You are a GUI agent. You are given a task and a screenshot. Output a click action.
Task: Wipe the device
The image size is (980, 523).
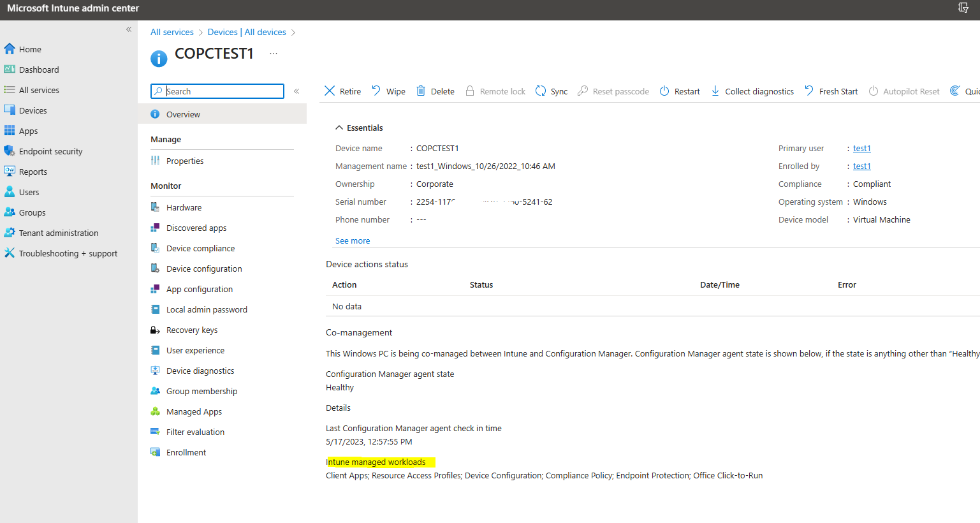click(x=388, y=91)
